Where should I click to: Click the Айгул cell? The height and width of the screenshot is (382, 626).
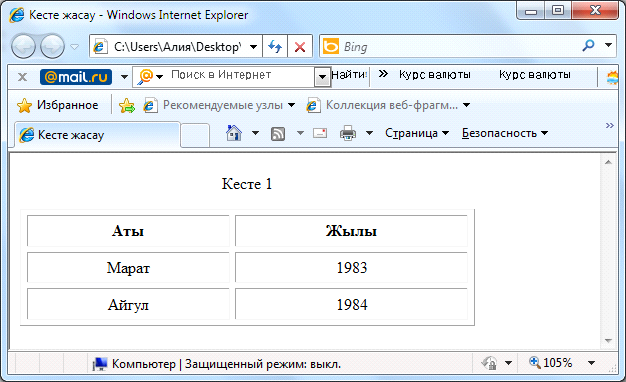pyautogui.click(x=128, y=305)
